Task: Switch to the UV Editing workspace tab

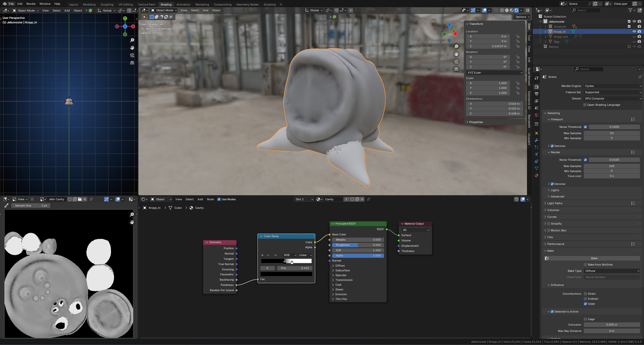Action: click(x=125, y=4)
